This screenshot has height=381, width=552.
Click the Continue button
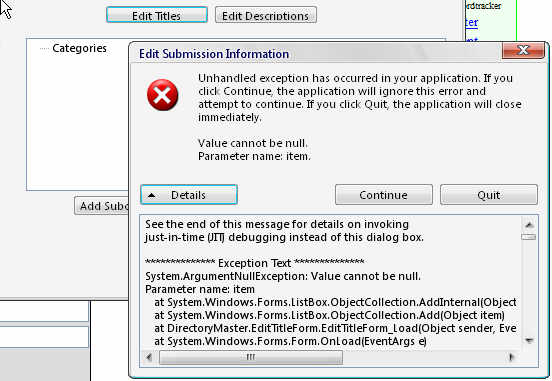point(384,195)
